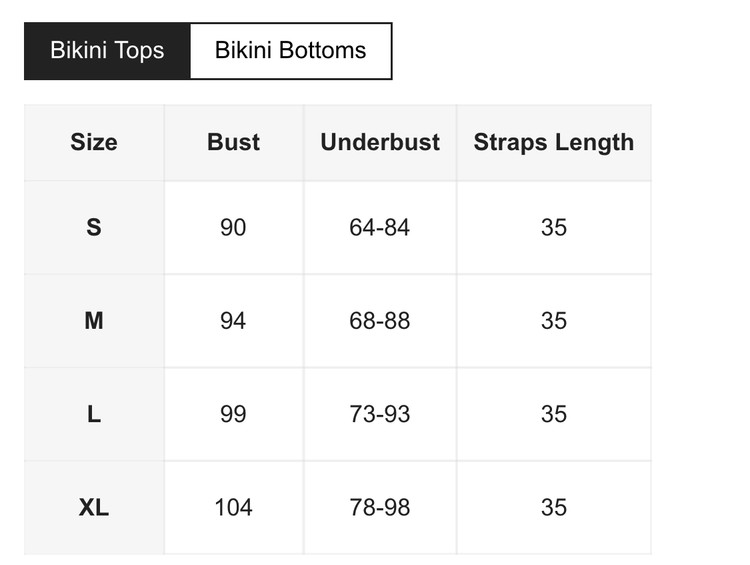Click the bust value 90
The height and width of the screenshot is (565, 750).
(x=233, y=228)
